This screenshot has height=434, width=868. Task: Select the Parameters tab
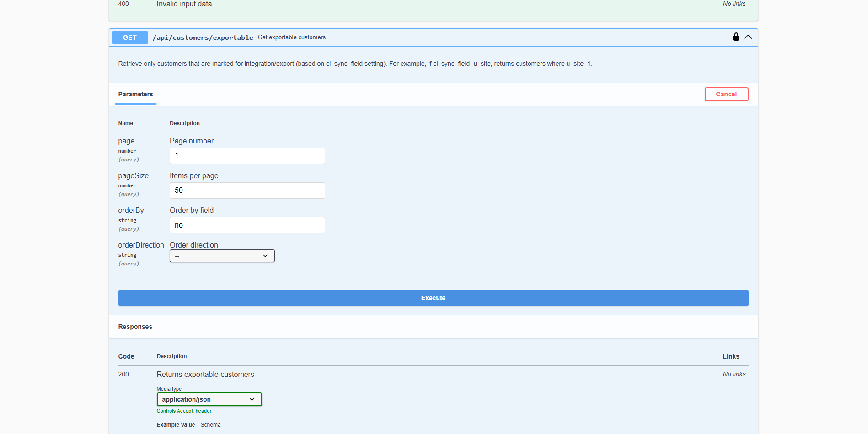tap(135, 94)
